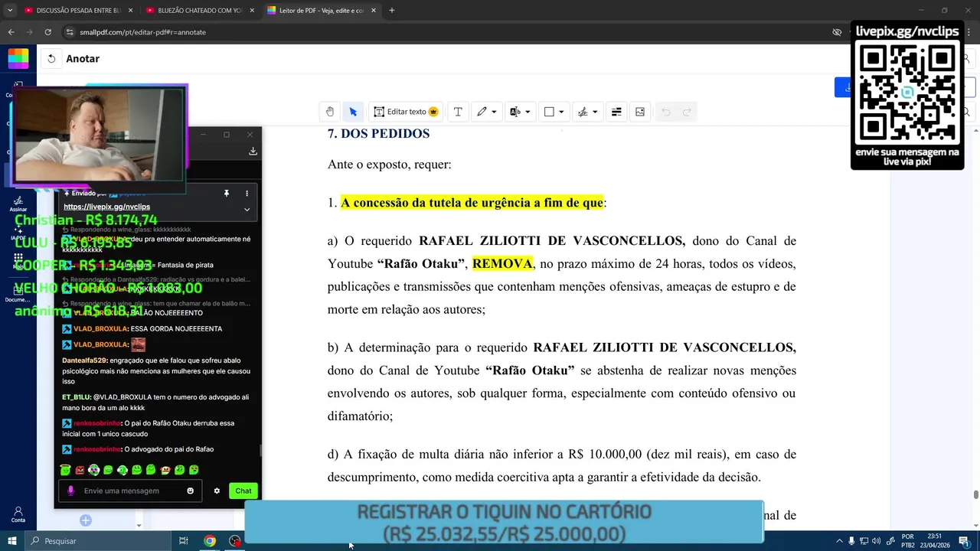Insert an image using the picture icon
Screen dimensions: 980x551
[x=640, y=112]
